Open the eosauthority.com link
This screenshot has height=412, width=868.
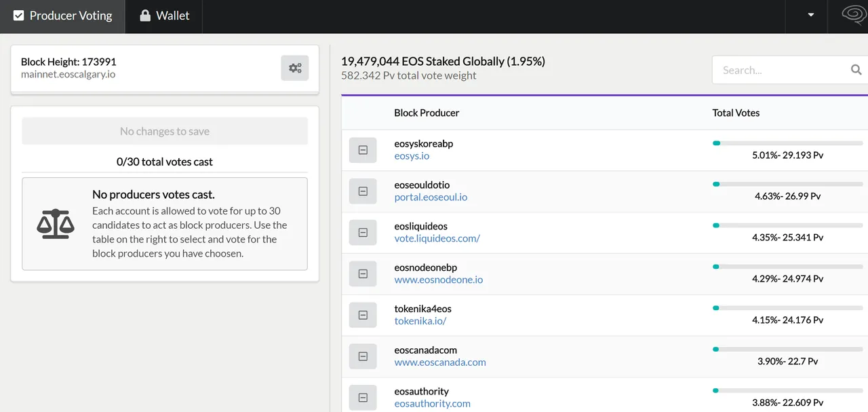[432, 404]
